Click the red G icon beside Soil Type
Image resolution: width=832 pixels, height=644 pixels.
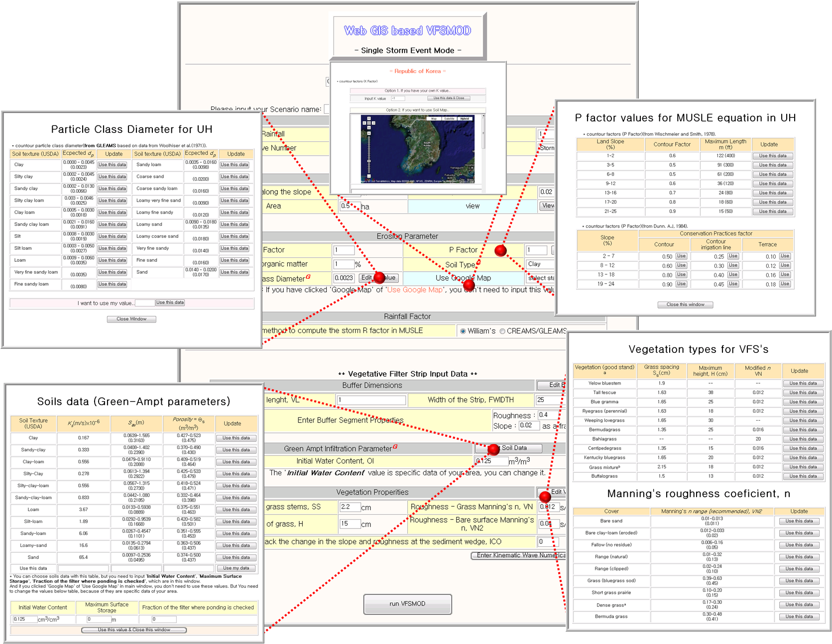(x=478, y=262)
